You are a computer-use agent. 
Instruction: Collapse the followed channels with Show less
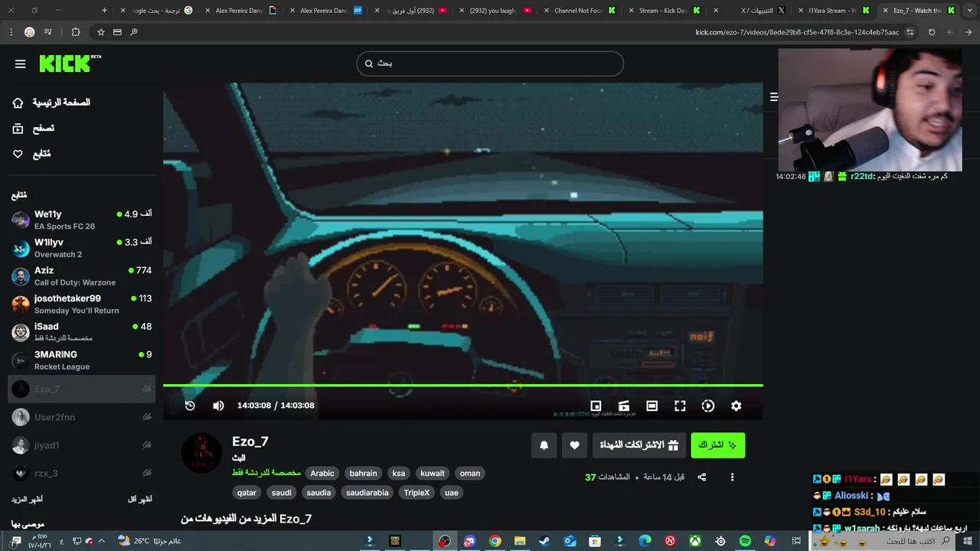[139, 499]
